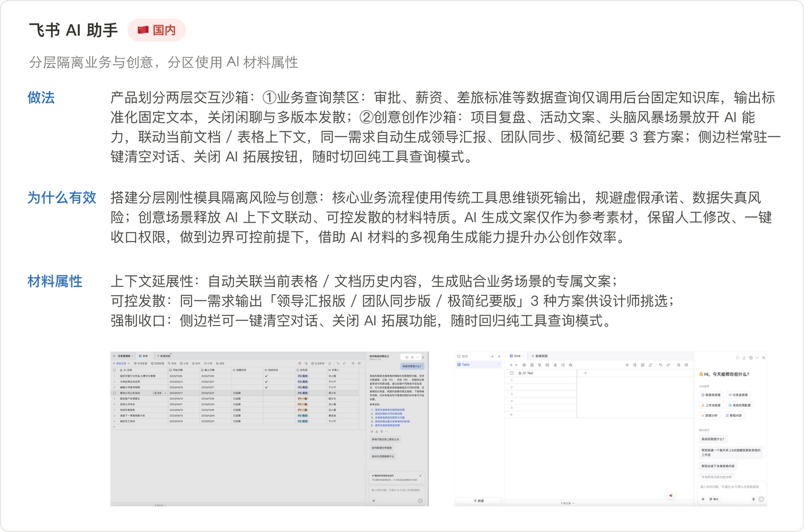This screenshot has width=804, height=532.
Task: Click 生成表单 in task table screenshot toolbar
Action: click(318, 363)
